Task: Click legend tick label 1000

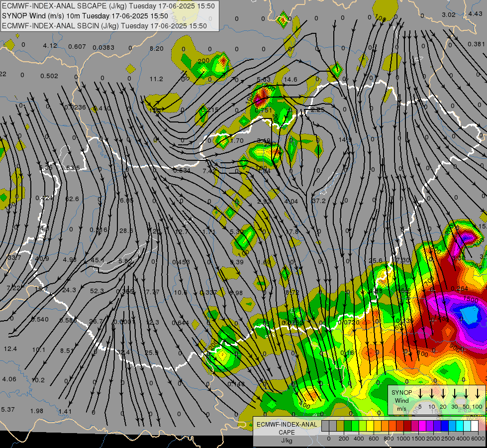Action: [403, 439]
